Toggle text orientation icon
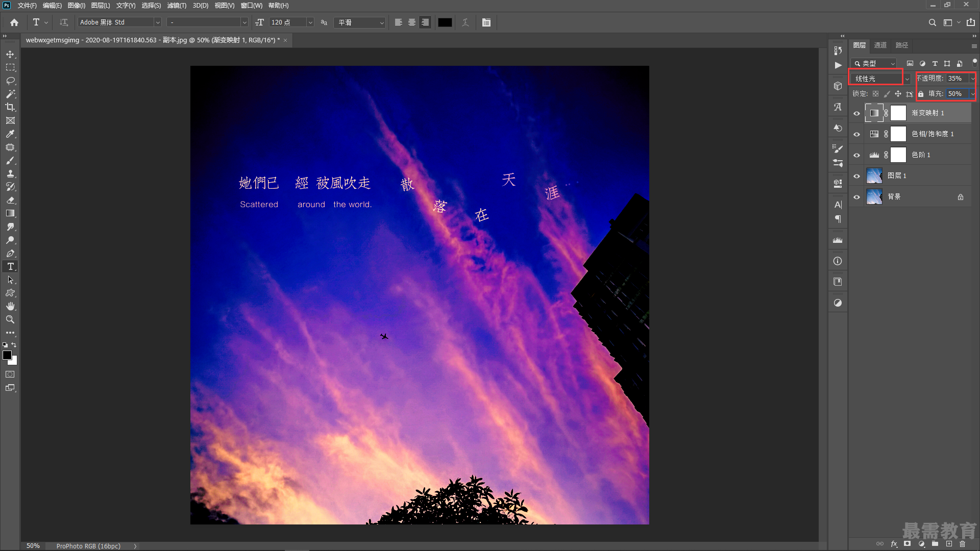Screen dimensions: 980x551 [64, 22]
